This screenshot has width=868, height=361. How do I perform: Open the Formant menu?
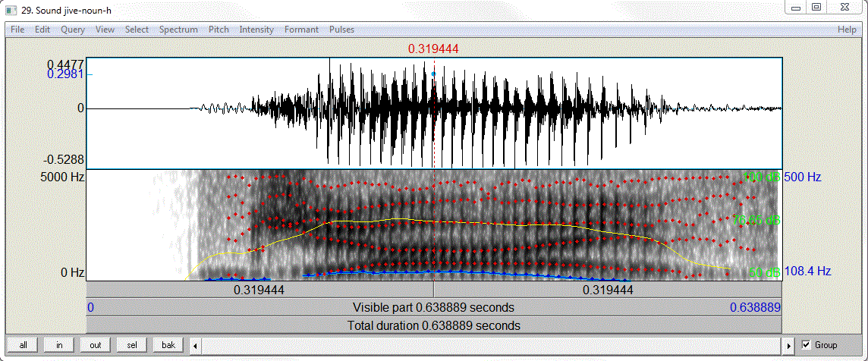click(302, 30)
